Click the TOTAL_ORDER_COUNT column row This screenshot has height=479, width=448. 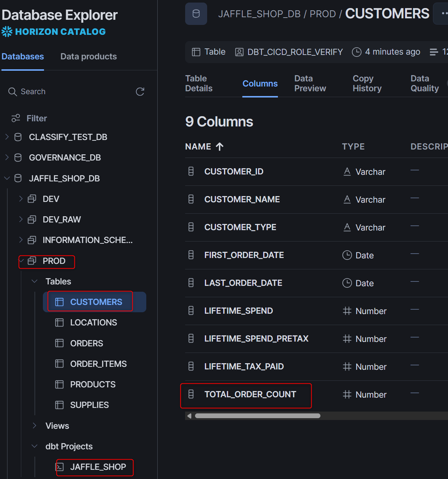316,394
